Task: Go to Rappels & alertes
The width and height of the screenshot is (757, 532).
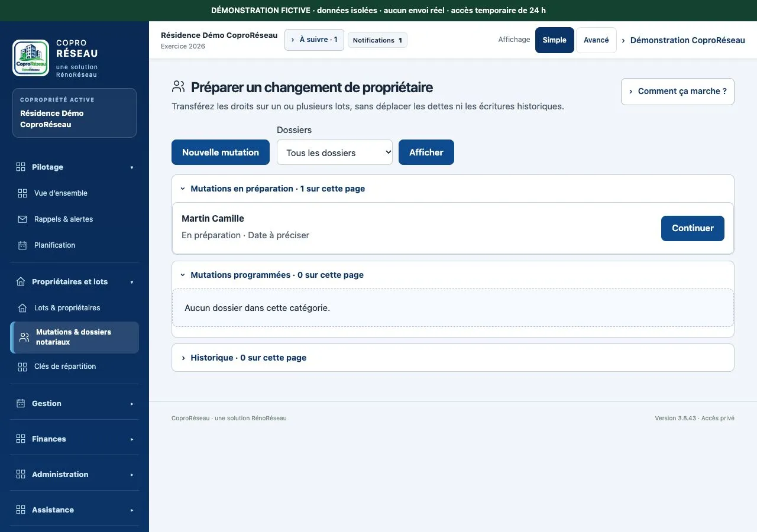Action: (75, 219)
